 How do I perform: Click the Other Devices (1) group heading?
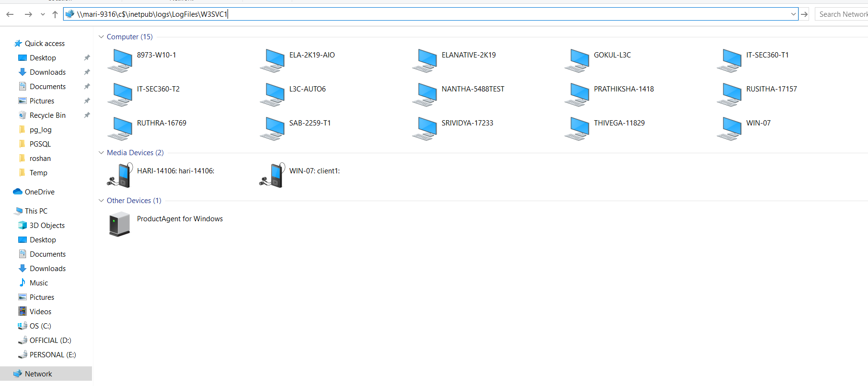tap(134, 201)
